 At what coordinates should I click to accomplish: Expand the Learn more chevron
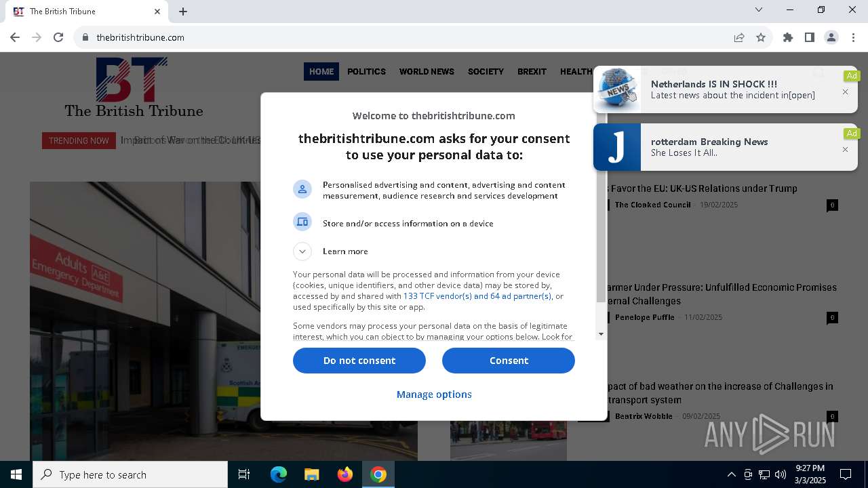[302, 251]
